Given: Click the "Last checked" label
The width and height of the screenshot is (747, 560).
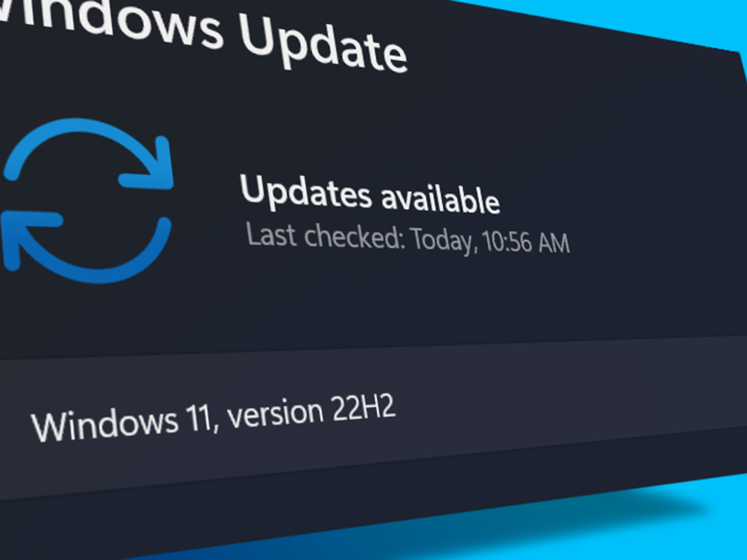Looking at the screenshot, I should (324, 236).
